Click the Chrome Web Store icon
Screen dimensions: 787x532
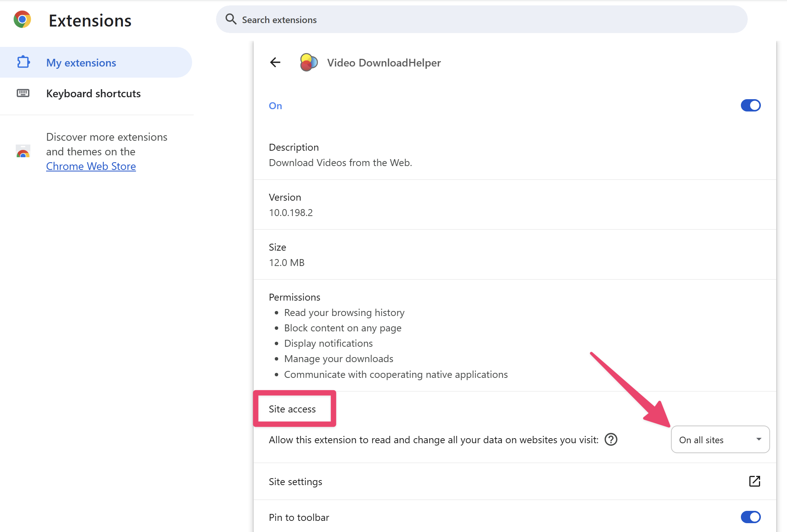(23, 152)
